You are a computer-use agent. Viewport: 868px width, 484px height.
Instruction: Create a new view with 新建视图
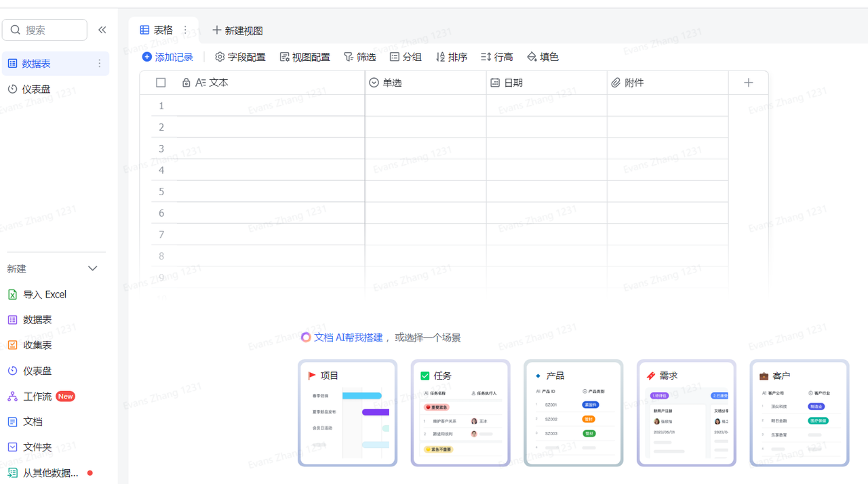tap(237, 31)
